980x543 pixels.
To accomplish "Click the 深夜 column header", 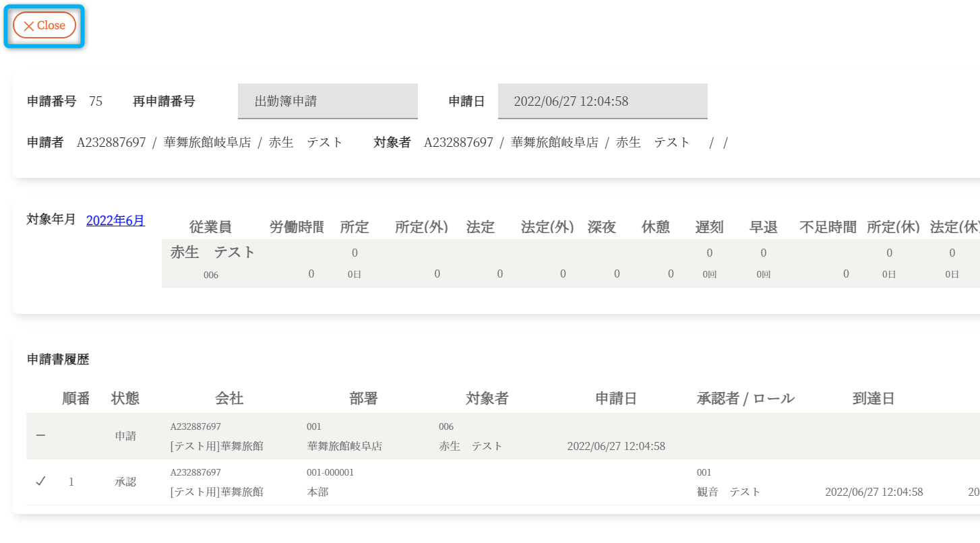I will point(601,227).
